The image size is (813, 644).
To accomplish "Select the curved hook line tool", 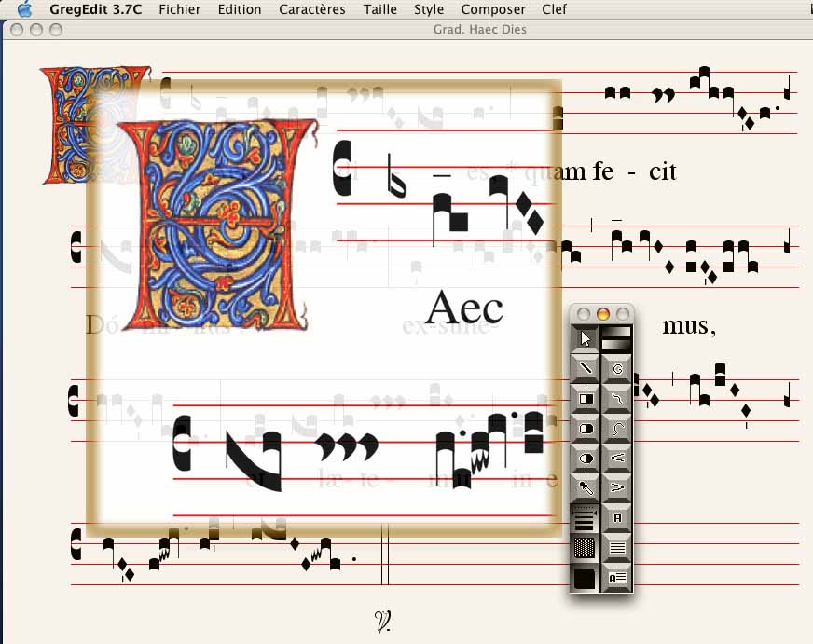I will point(617,429).
